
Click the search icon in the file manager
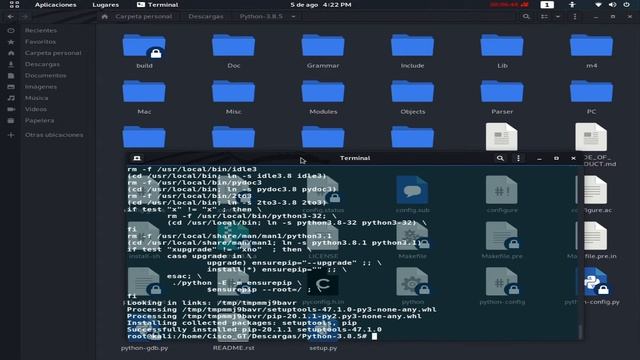click(x=526, y=17)
